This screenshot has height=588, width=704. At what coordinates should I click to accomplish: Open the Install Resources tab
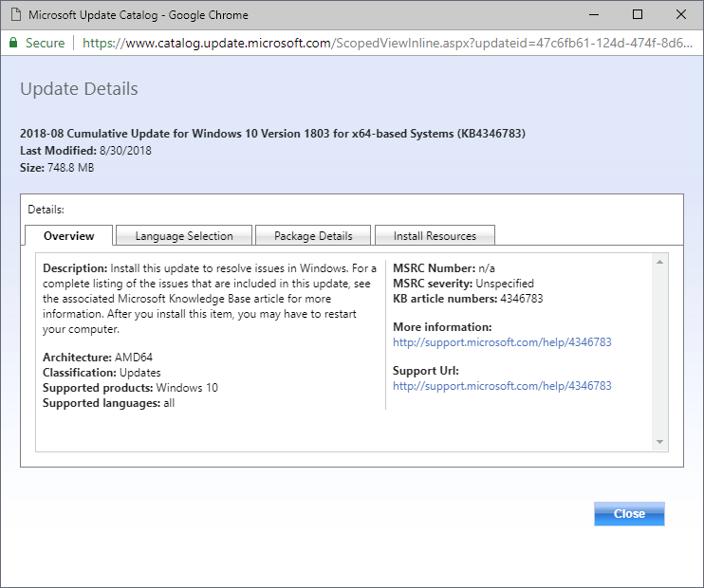tap(435, 235)
